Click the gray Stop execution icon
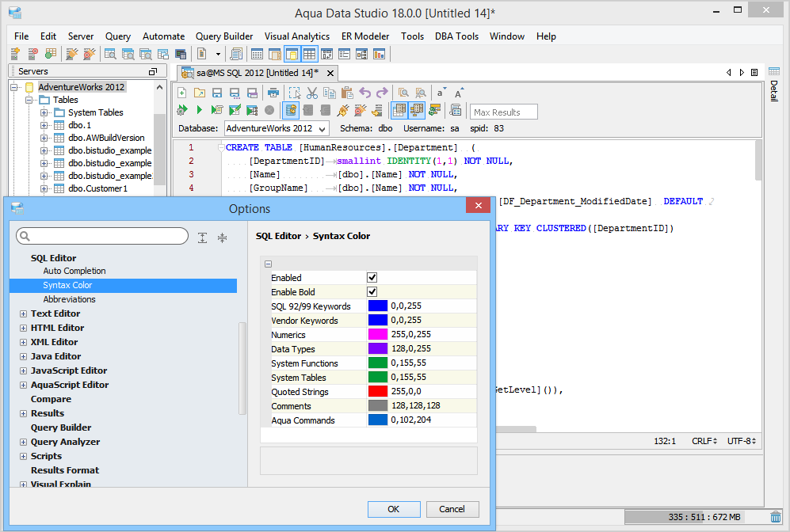Viewport: 790px width, 532px height. 269,110
